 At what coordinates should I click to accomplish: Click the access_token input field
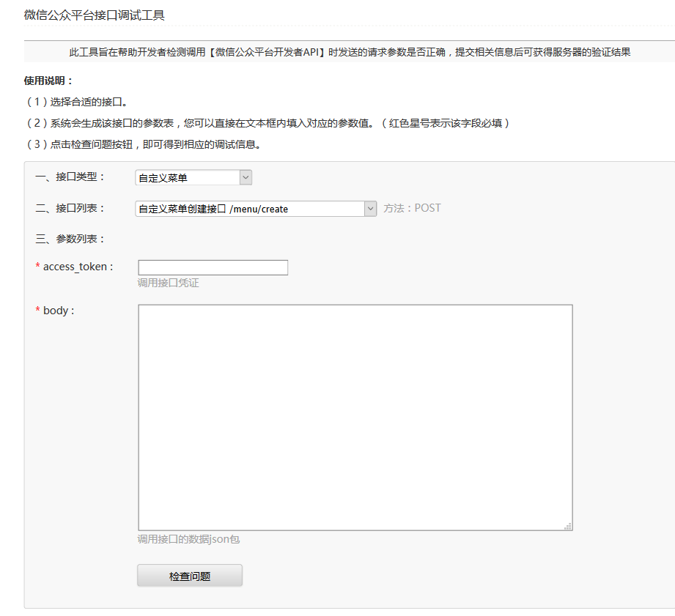(x=213, y=267)
